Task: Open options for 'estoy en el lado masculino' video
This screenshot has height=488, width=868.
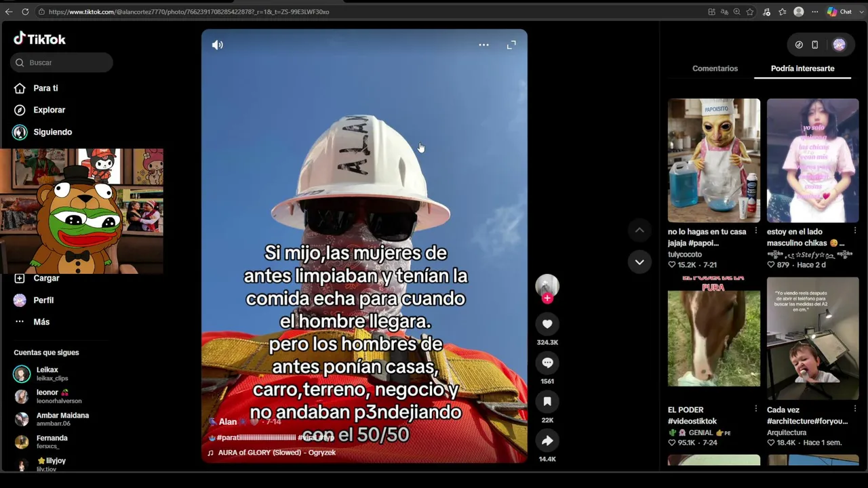Action: pos(854,231)
